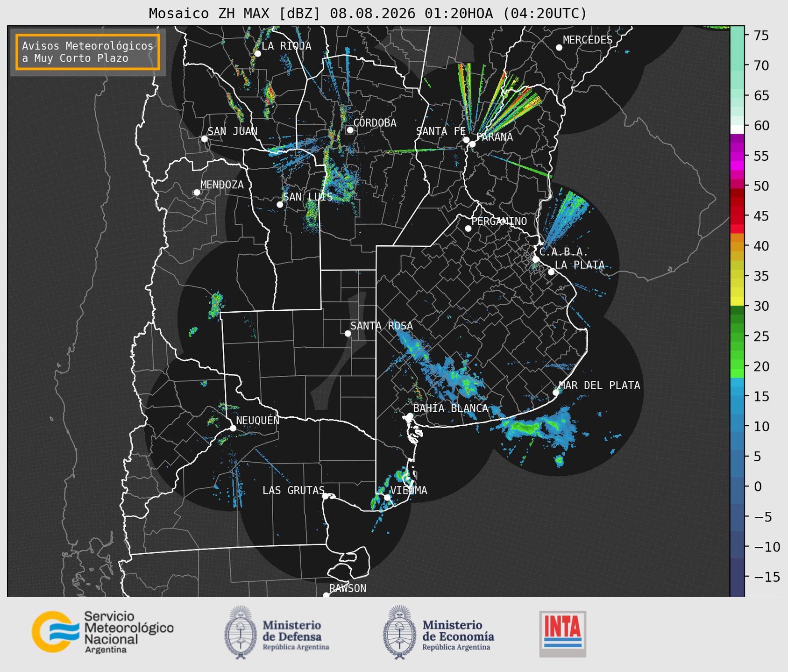
Task: Select the RAWSON city dot
Action: [x=326, y=595]
